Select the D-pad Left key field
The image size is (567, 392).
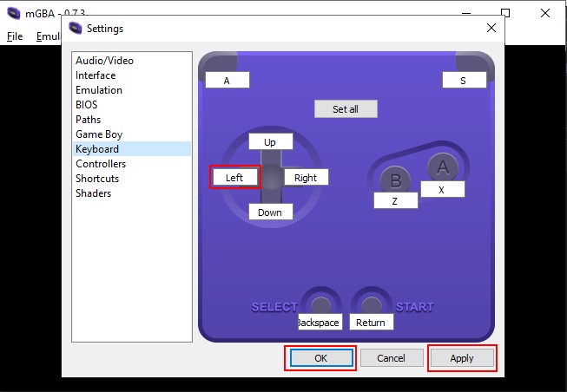pyautogui.click(x=235, y=177)
